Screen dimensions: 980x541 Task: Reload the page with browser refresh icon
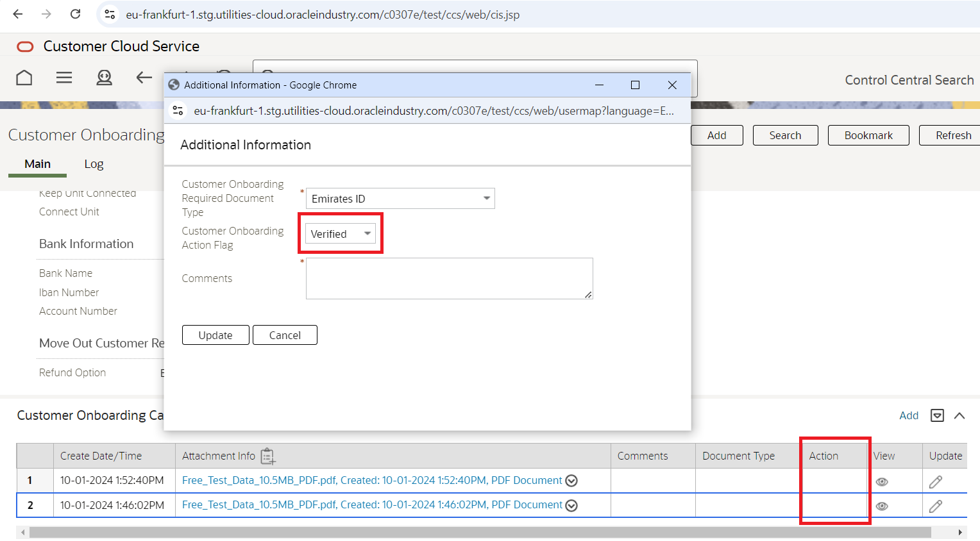pyautogui.click(x=75, y=14)
